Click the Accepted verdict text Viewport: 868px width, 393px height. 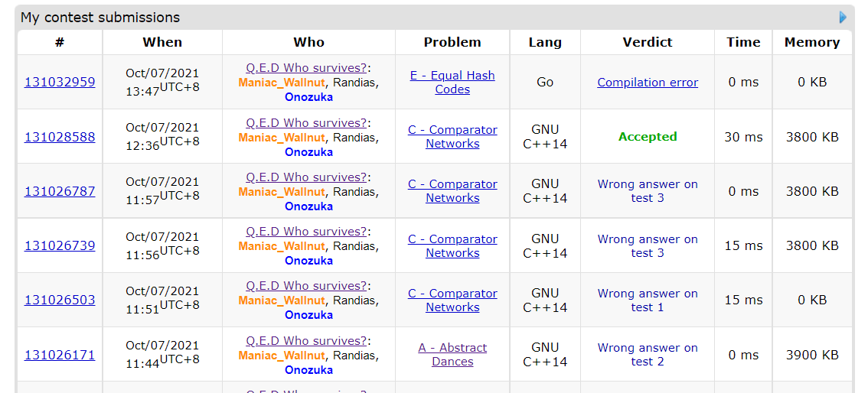[648, 137]
